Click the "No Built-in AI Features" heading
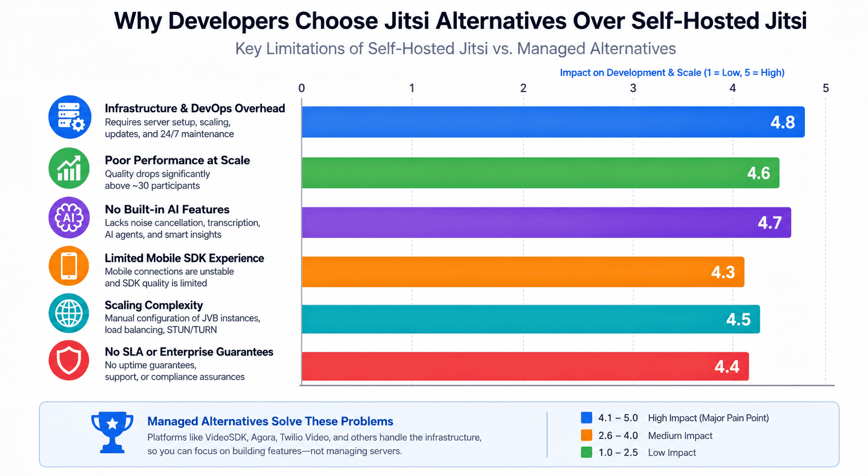 (167, 209)
